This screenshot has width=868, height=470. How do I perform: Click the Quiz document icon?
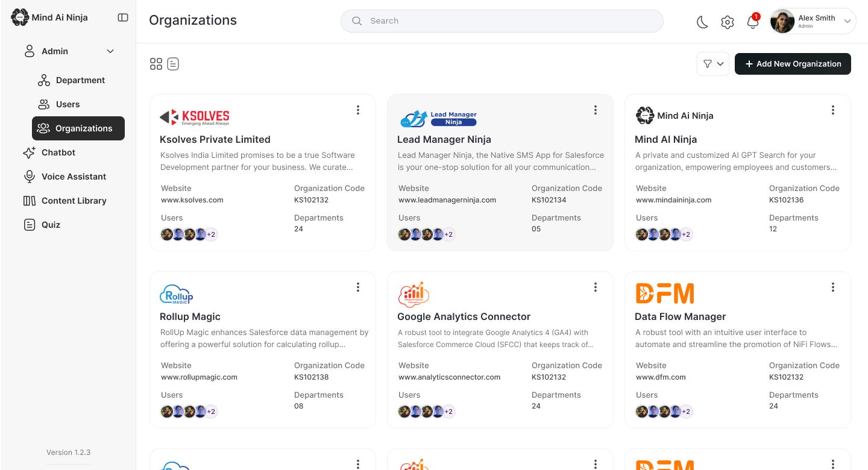click(29, 225)
